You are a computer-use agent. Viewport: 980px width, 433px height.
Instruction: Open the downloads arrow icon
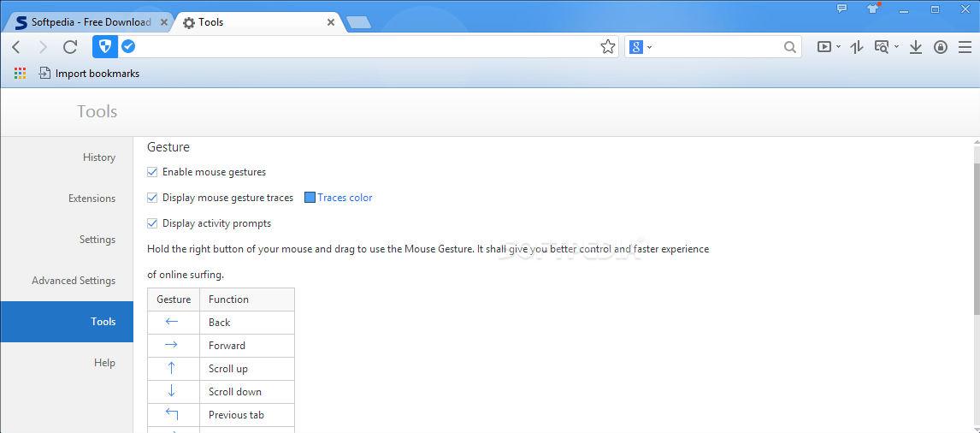pyautogui.click(x=916, y=47)
